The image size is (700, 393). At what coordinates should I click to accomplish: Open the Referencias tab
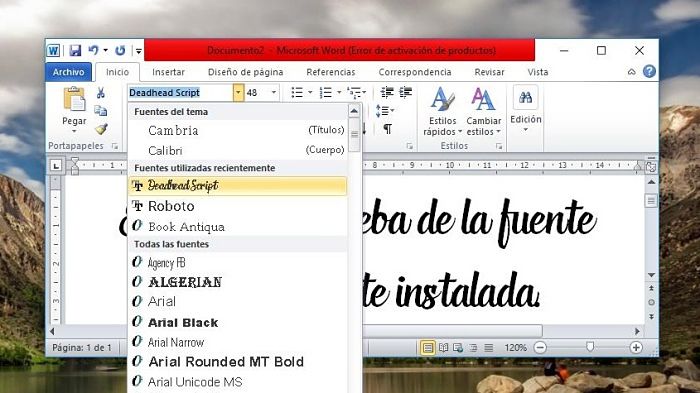331,72
